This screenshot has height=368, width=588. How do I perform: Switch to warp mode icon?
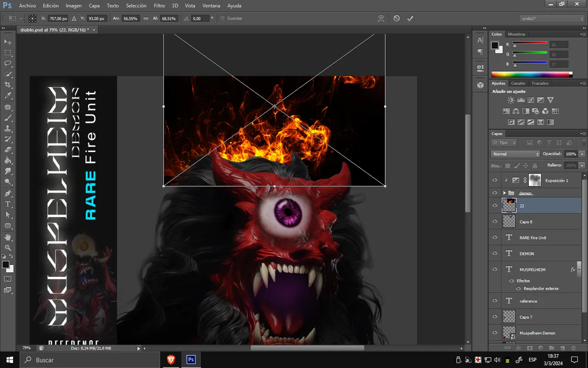381,18
